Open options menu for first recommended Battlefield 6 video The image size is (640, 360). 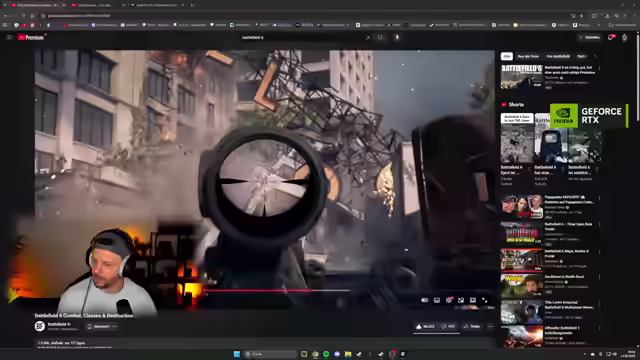pyautogui.click(x=599, y=68)
